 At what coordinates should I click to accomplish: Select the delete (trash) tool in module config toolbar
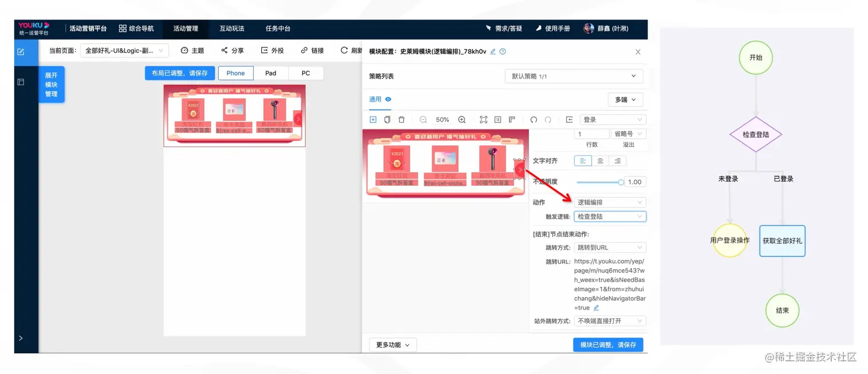[402, 119]
